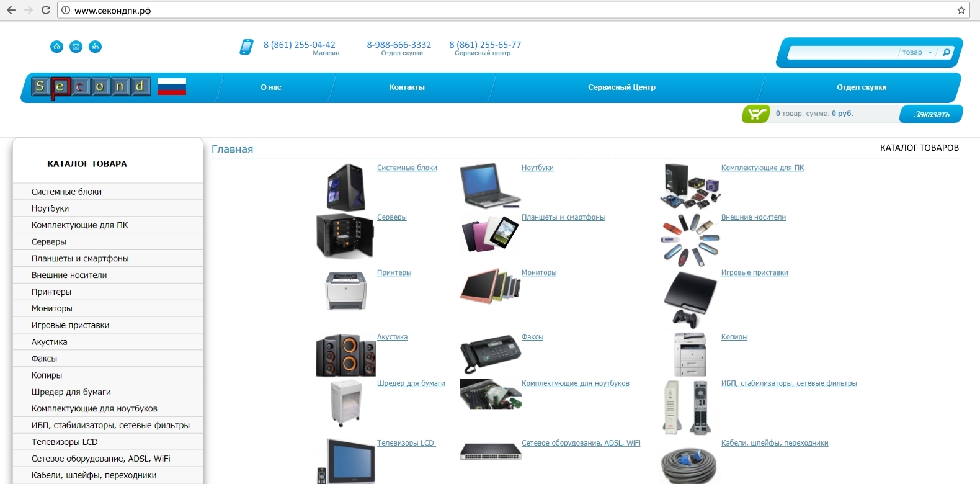
Task: Click the blue phone icon
Action: pos(246,47)
